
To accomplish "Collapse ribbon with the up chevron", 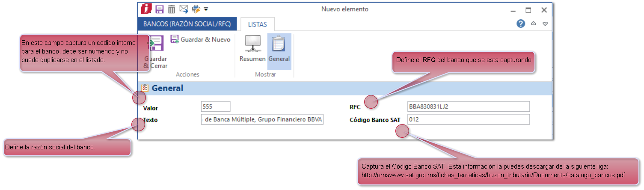I will click(x=533, y=24).
